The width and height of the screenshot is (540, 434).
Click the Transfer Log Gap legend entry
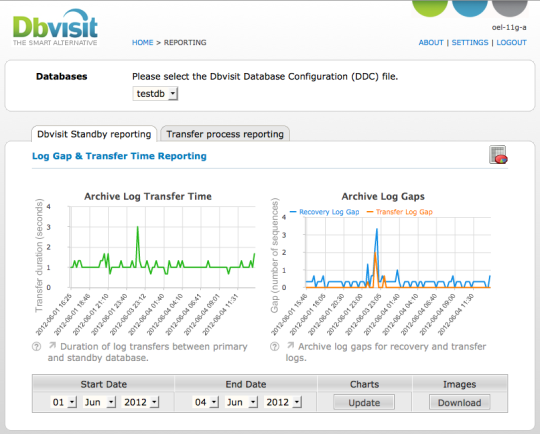click(x=400, y=212)
